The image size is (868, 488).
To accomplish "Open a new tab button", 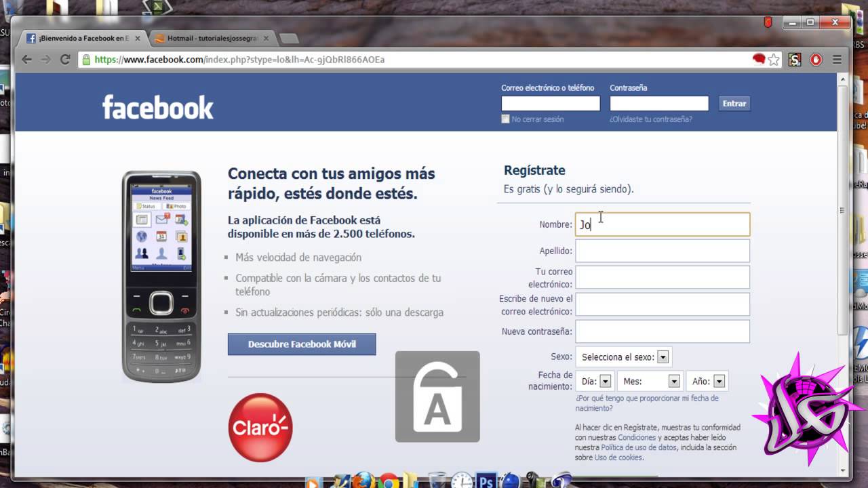I will point(289,39).
